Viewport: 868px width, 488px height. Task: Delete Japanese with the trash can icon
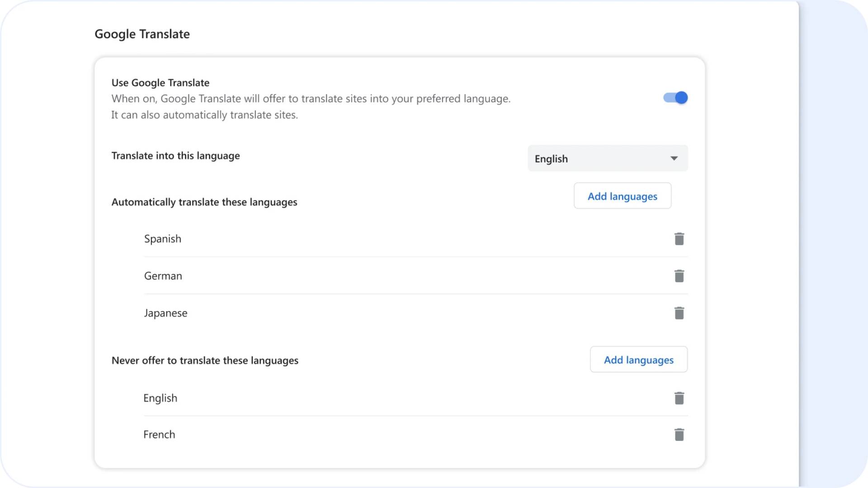tap(679, 313)
